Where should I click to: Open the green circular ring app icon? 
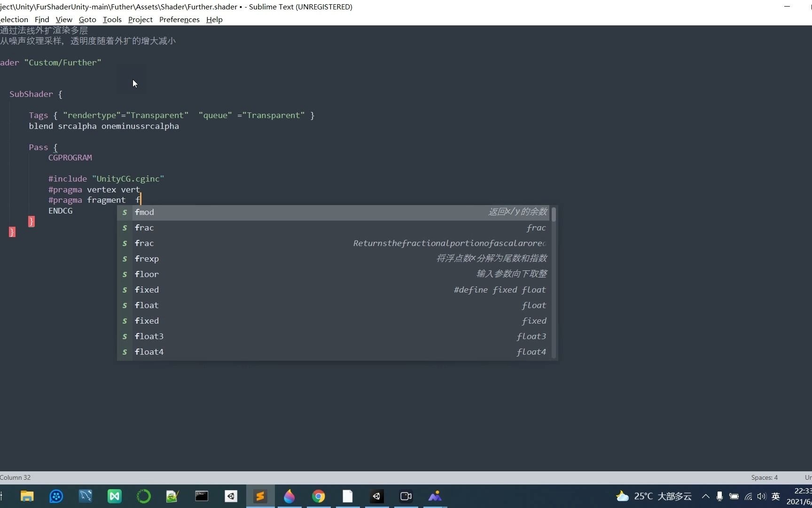pos(143,496)
